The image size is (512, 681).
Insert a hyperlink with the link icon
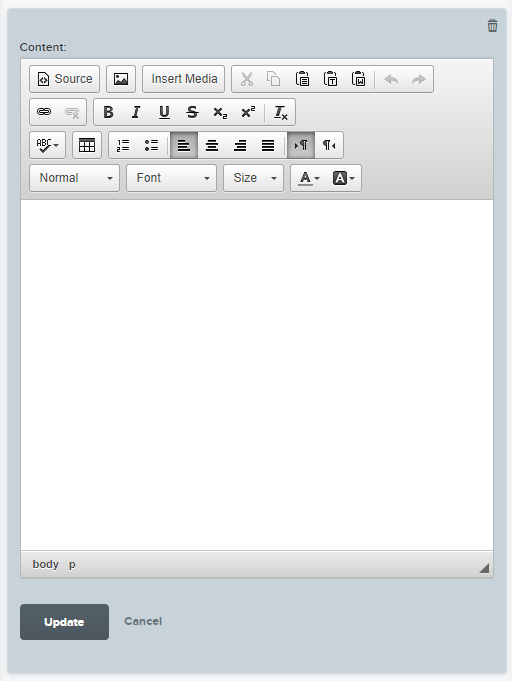pyautogui.click(x=44, y=112)
